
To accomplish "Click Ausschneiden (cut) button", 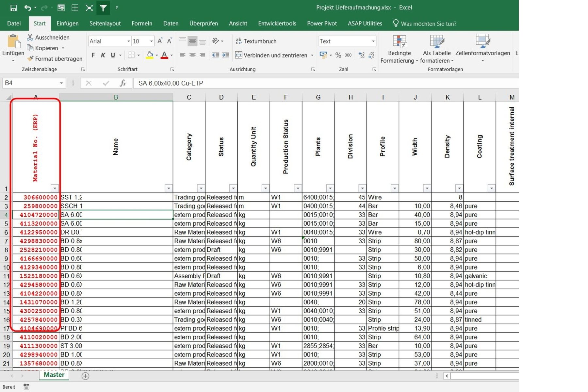I will [48, 38].
